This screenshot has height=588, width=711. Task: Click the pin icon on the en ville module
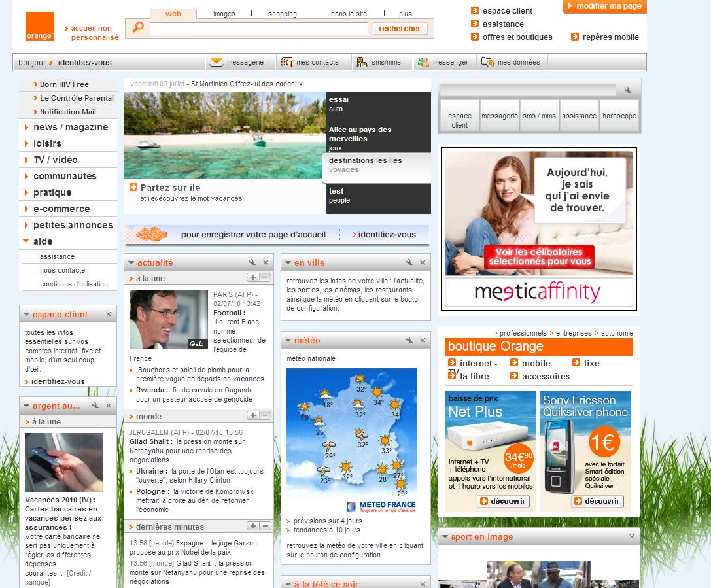(x=408, y=262)
